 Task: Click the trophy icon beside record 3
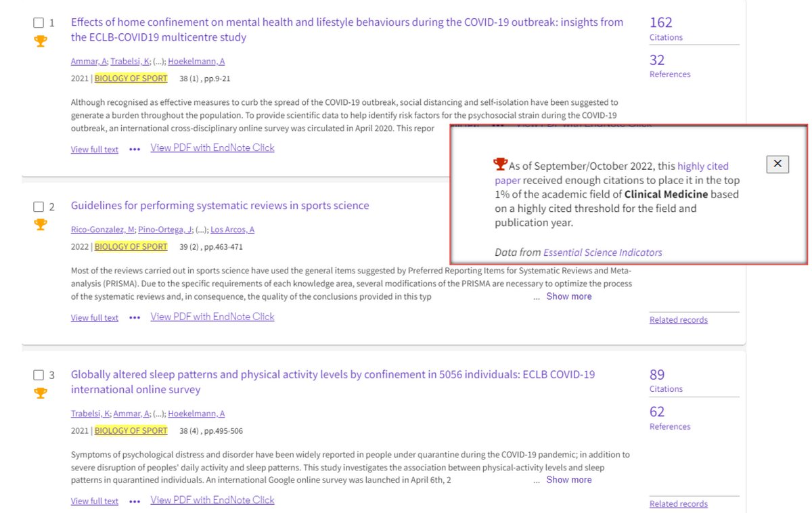(x=40, y=393)
